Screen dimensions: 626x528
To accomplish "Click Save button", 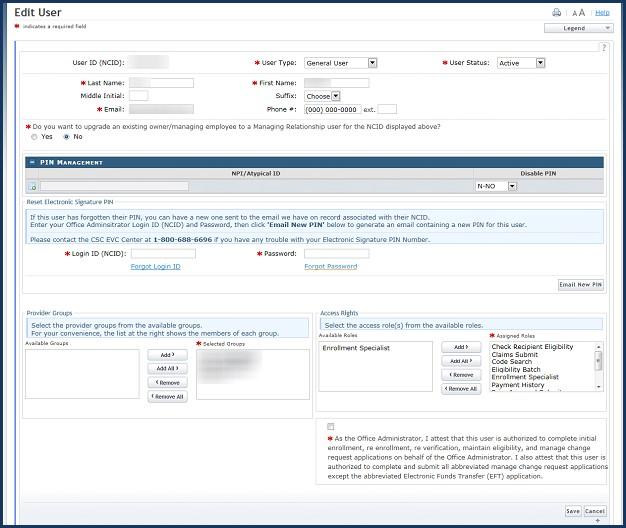I will coord(572,510).
